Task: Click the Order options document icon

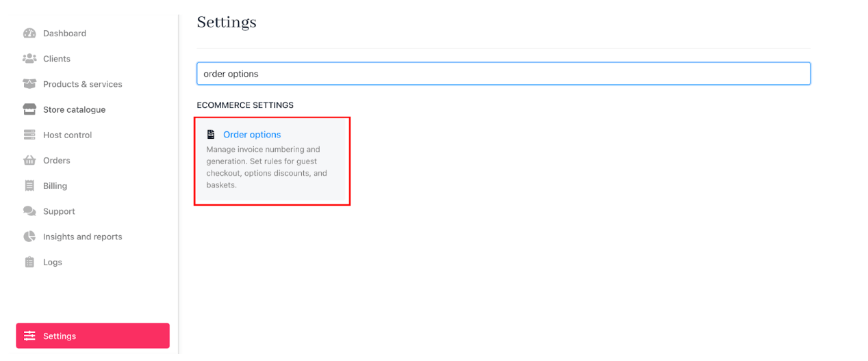Action: click(211, 135)
